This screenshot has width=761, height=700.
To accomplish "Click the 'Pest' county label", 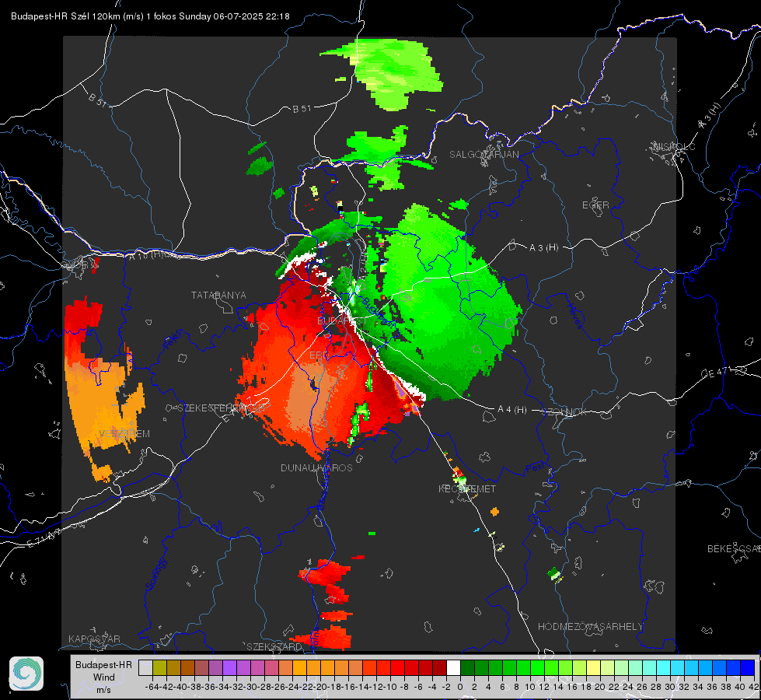I will pos(536,467).
